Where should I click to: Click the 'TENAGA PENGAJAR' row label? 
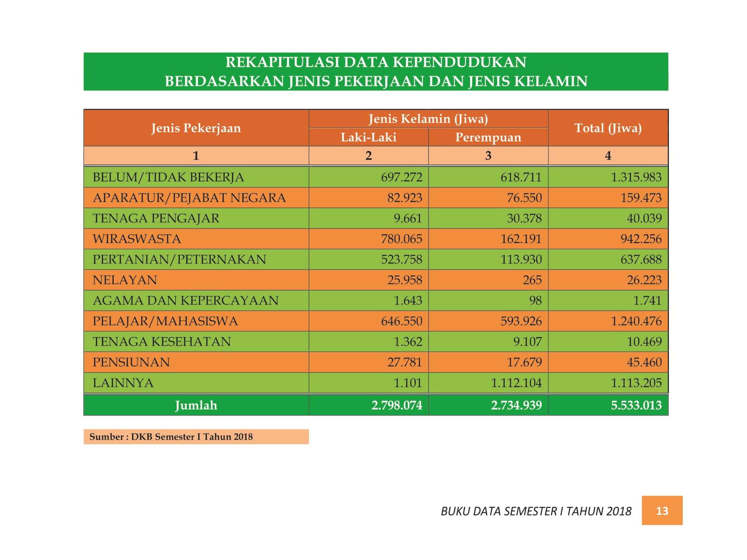point(156,218)
